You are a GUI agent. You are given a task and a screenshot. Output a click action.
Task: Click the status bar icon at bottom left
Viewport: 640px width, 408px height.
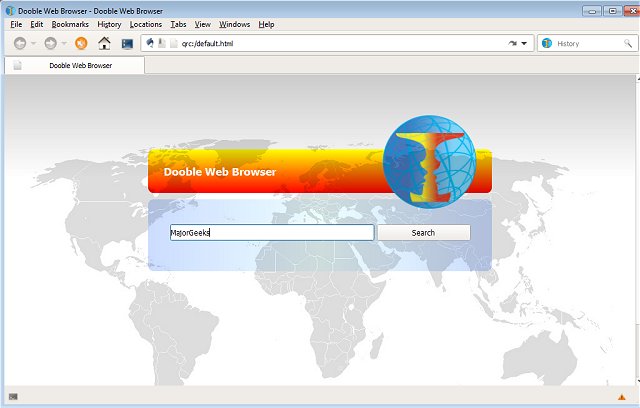[x=13, y=397]
